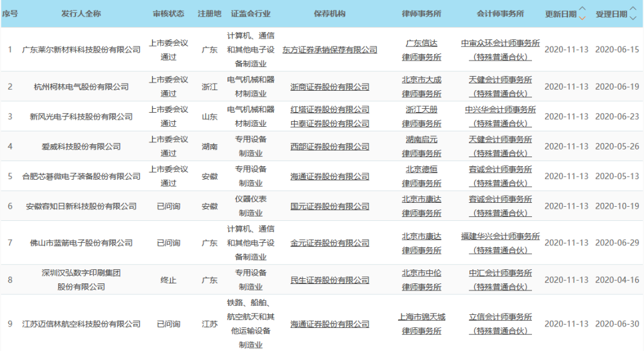The width and height of the screenshot is (644, 351).
Task: Open law firm link 上海市锦天城律师事务所
Action: point(421,325)
